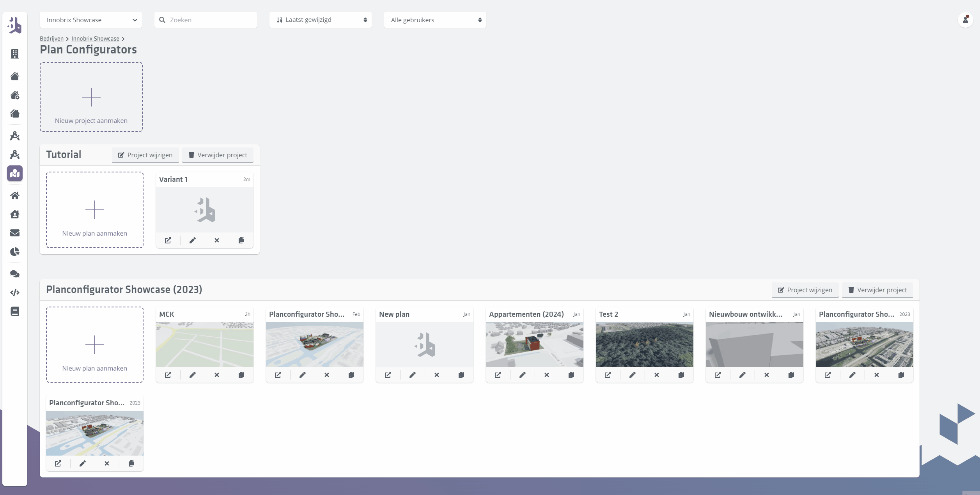980x495 pixels.
Task: Select the building icon in the sidebar
Action: click(14, 54)
